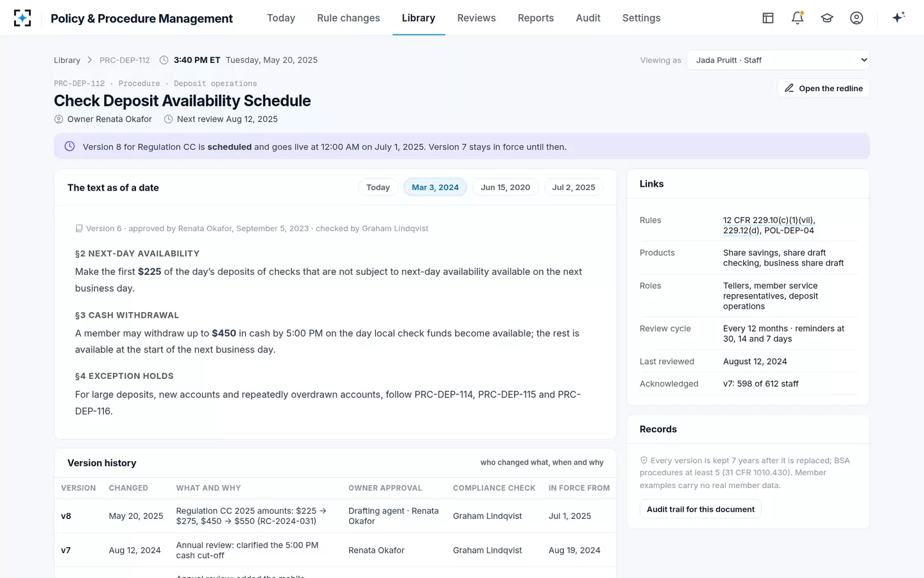Select the Jul 2, 2025 date chip
Screen dimensions: 924x578
click(574, 188)
